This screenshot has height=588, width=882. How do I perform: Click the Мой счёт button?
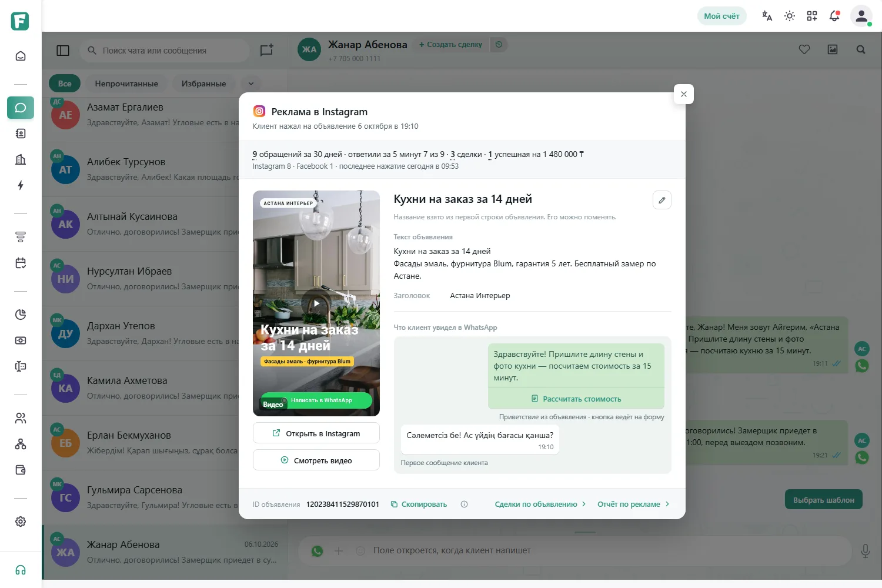(722, 16)
